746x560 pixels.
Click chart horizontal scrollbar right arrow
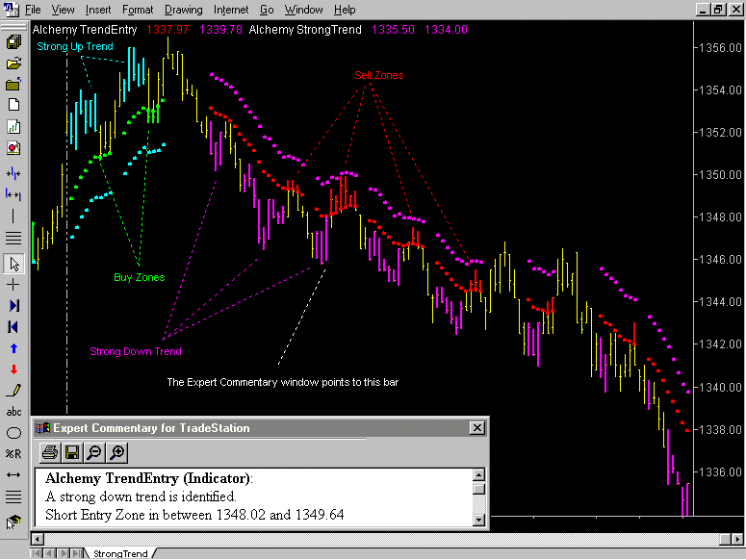tap(737, 540)
